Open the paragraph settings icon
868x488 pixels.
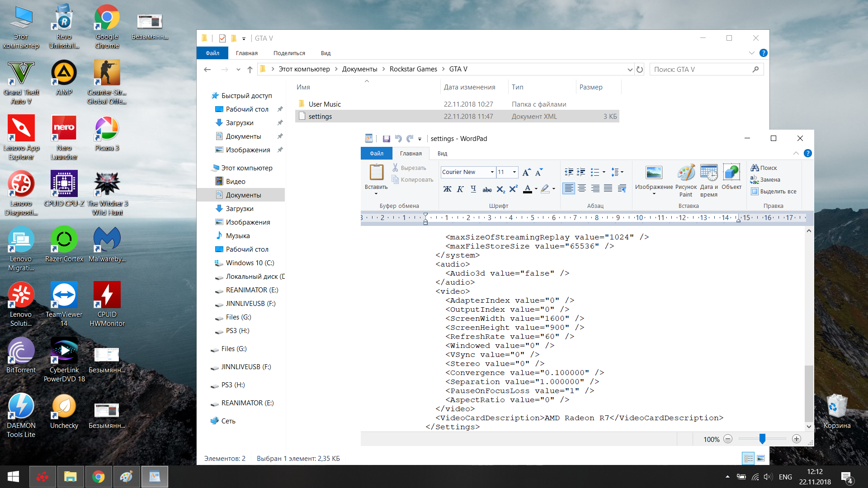[622, 188]
